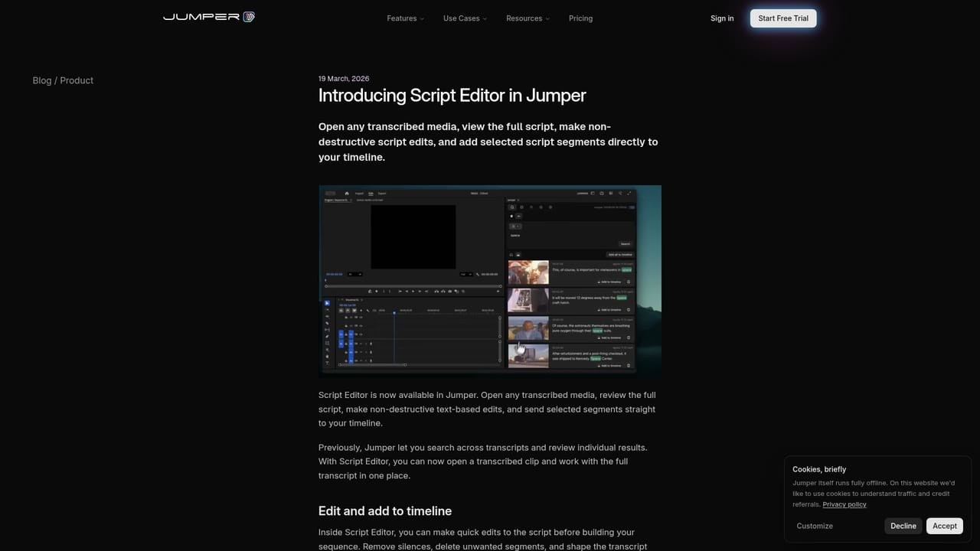The image size is (980, 551).
Task: Go to the Pricing page
Action: [580, 18]
